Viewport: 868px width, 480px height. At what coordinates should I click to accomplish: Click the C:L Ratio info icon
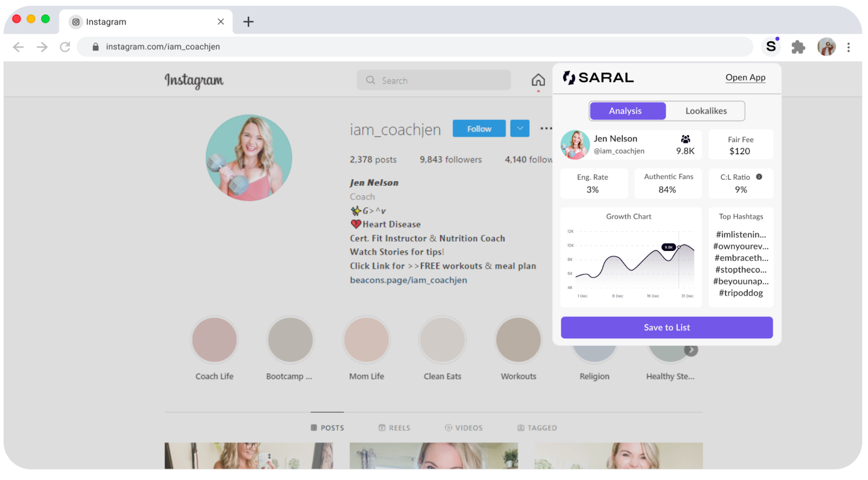759,176
